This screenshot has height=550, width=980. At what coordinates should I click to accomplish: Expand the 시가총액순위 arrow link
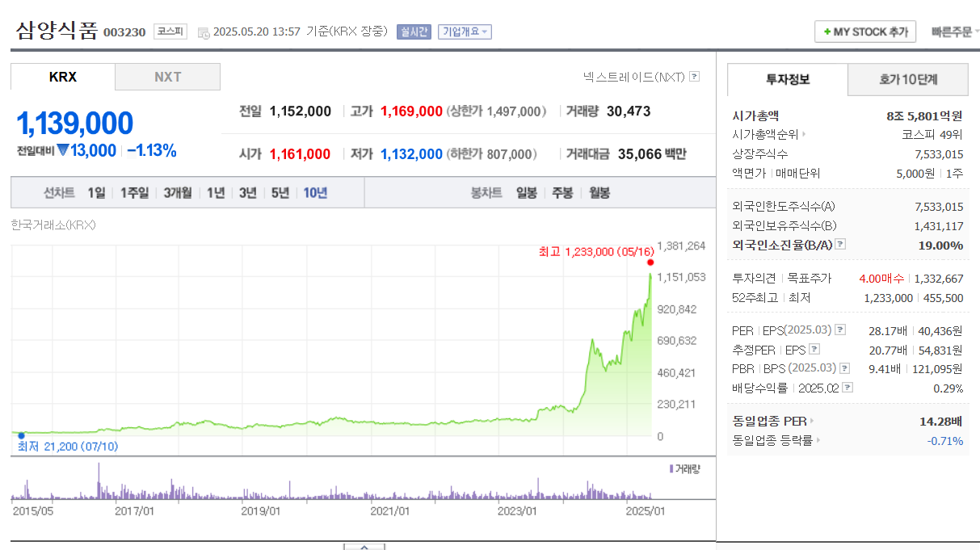click(803, 135)
